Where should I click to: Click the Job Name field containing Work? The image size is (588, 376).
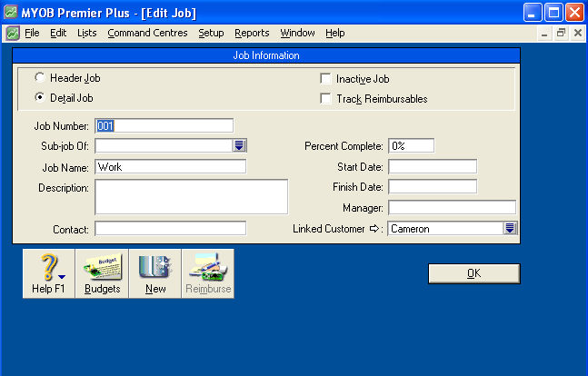171,166
